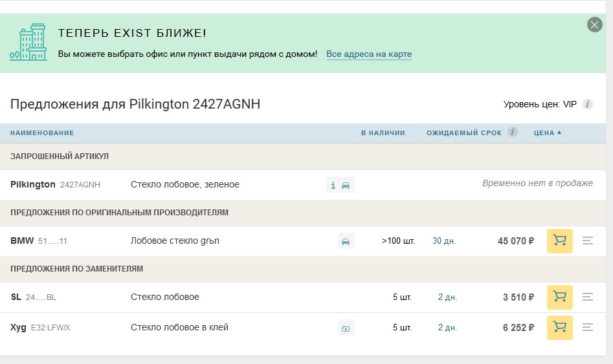
Task: Click the building icon in the banner
Action: pyautogui.click(x=28, y=42)
